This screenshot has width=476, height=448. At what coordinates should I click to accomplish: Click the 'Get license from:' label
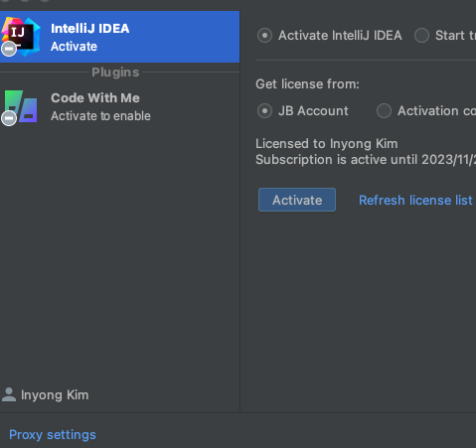(x=307, y=84)
